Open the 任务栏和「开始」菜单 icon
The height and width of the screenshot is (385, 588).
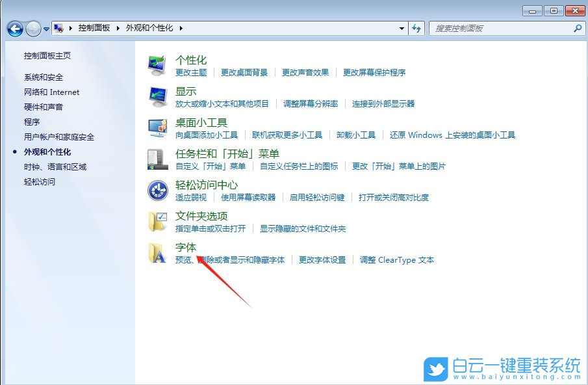click(157, 160)
